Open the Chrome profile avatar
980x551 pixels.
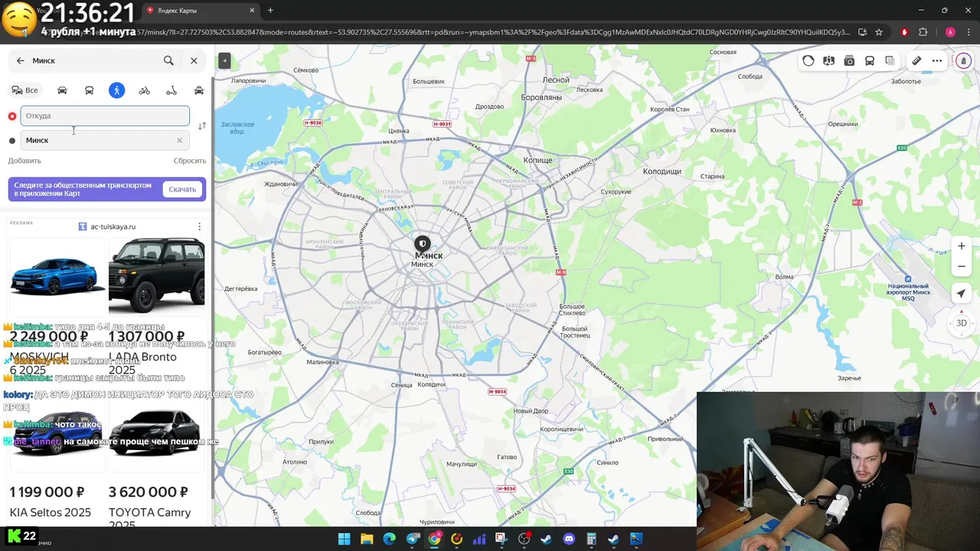(x=950, y=32)
